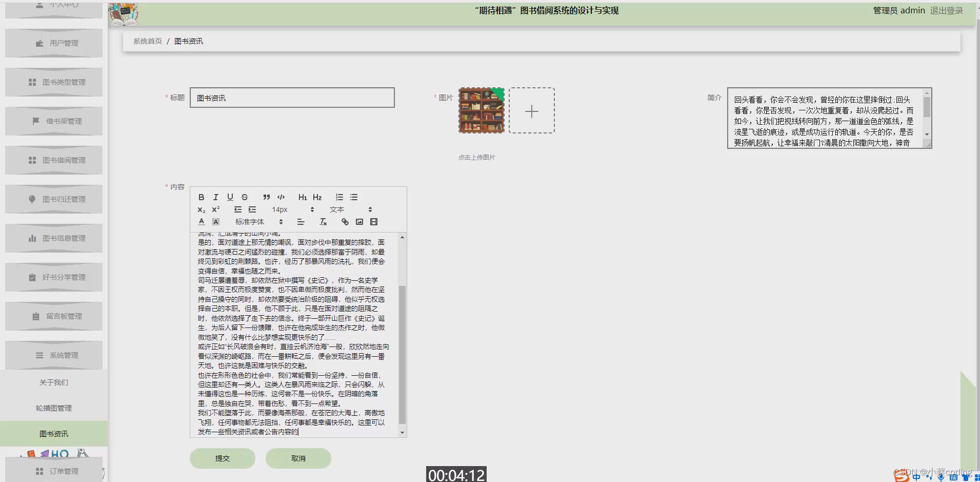Toggle italic formatting in the editor

216,197
